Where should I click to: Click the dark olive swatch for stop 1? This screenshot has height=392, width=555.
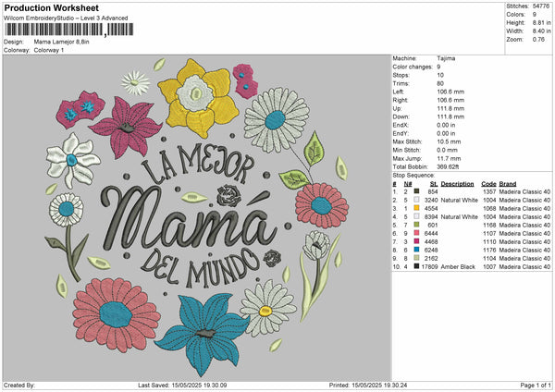(418, 190)
